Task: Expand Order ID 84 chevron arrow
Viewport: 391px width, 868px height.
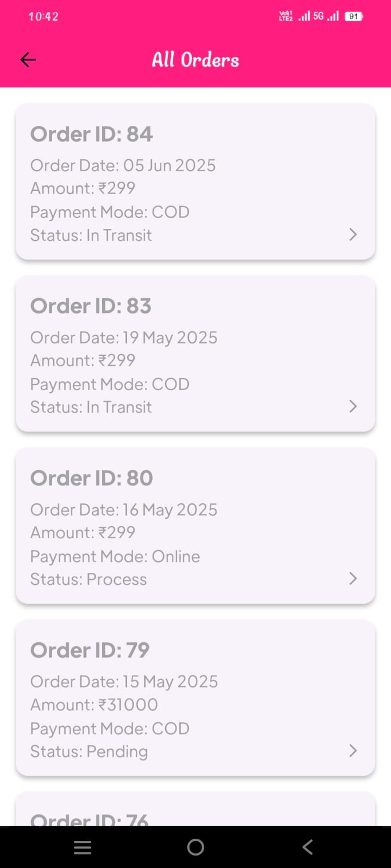Action: pos(353,234)
